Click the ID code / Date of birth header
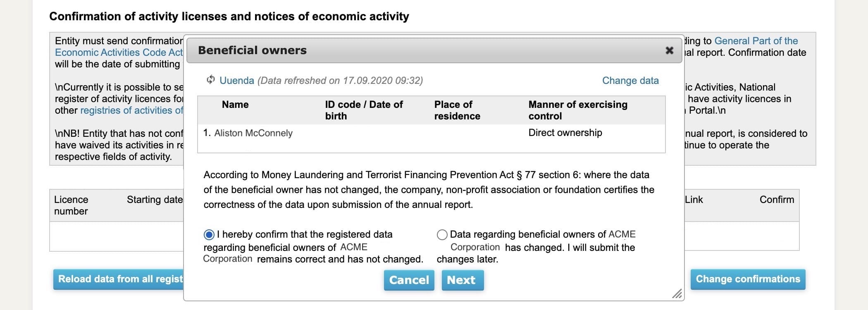 click(x=364, y=110)
